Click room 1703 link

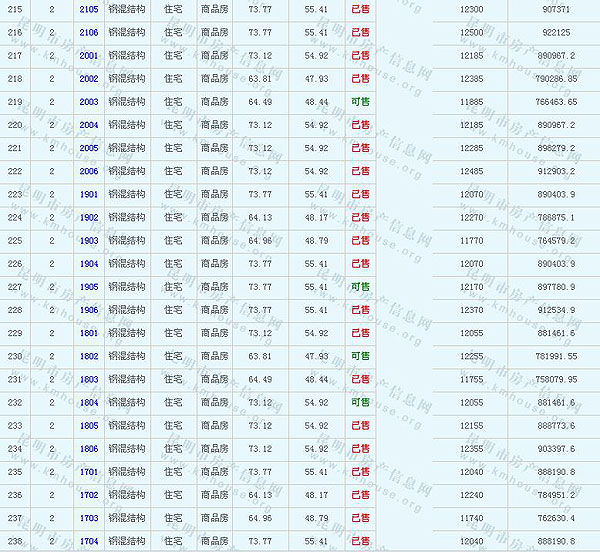point(88,518)
